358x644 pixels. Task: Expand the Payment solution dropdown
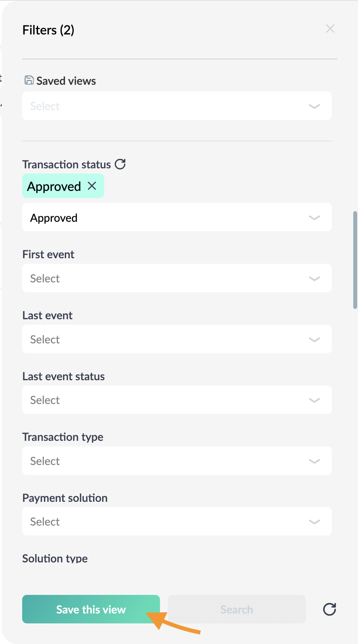coord(177,521)
